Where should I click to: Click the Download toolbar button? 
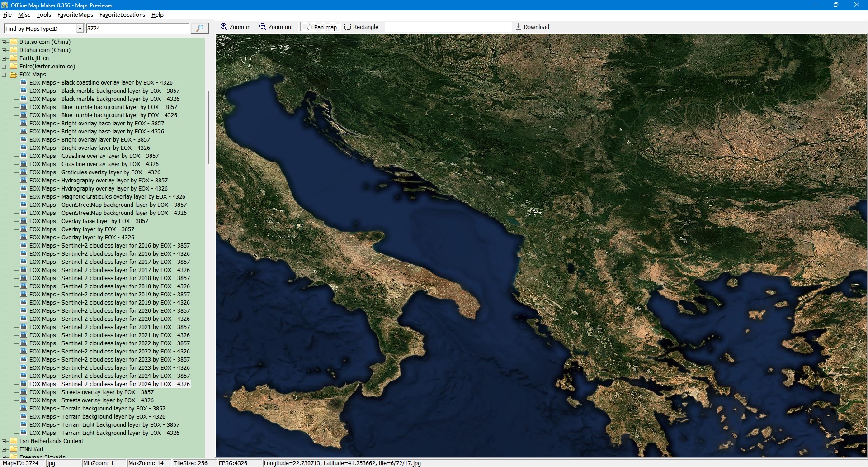click(532, 27)
